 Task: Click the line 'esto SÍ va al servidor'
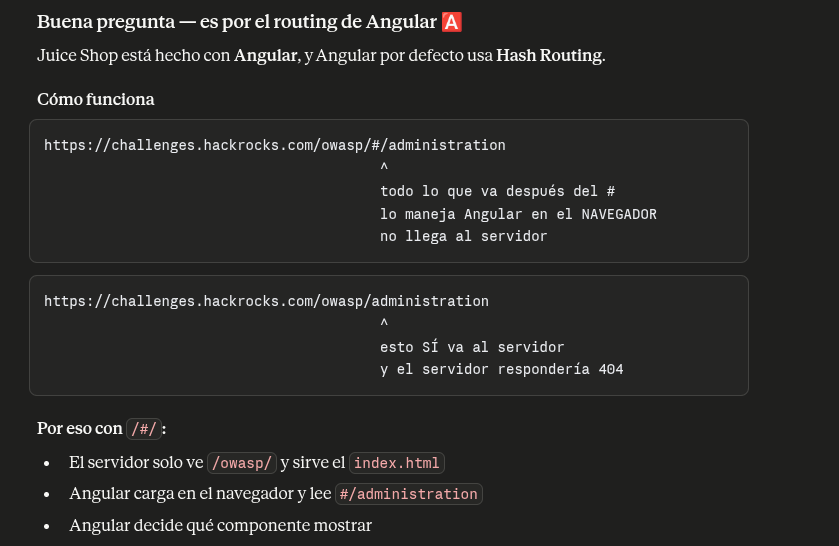tap(472, 347)
